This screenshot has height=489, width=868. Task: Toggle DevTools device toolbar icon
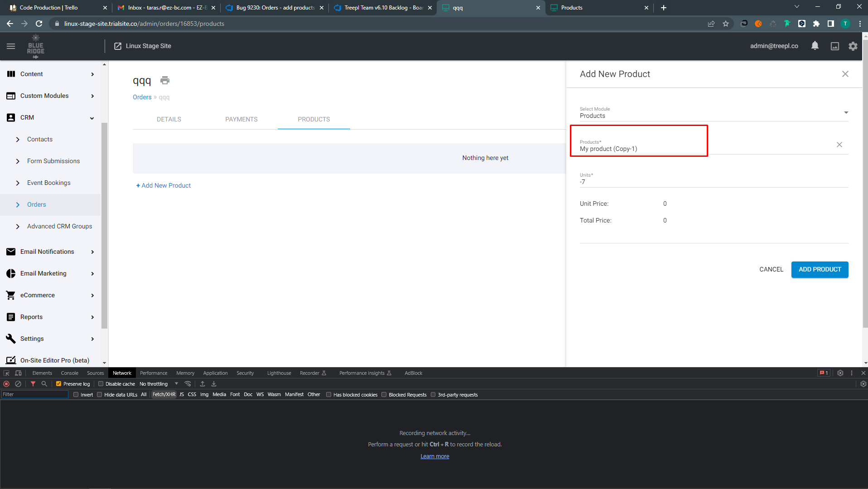(18, 373)
